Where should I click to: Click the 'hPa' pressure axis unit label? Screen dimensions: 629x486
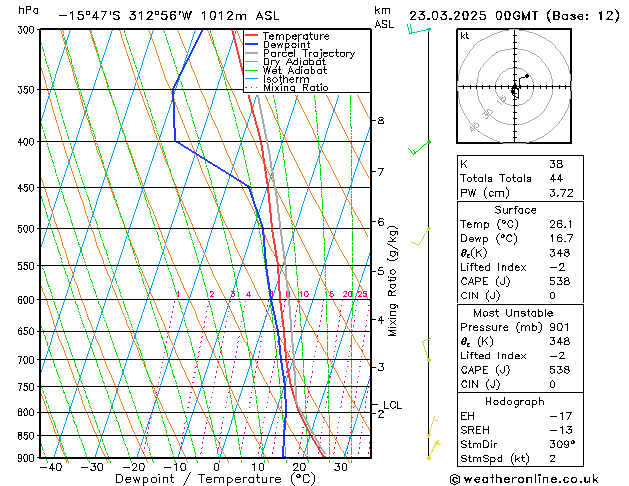click(x=28, y=10)
